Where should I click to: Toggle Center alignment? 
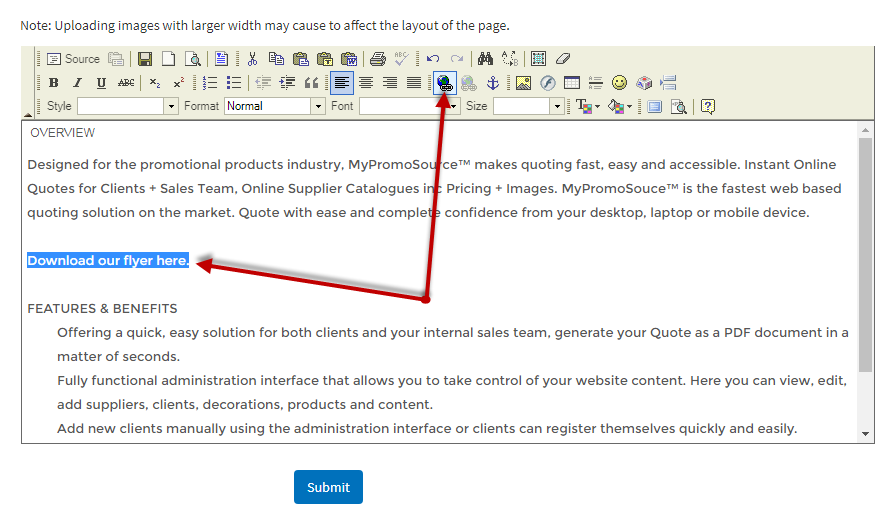[366, 83]
